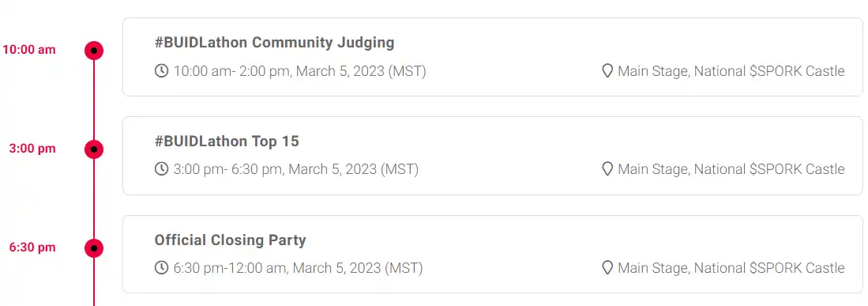Click Community Judging Main Stage location text
Screen dimensions: 868x306
[x=731, y=71]
